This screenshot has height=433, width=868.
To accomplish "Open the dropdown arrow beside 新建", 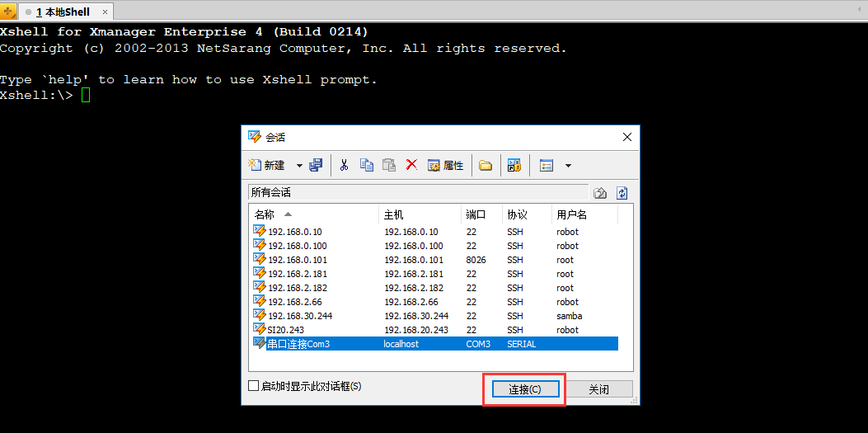I will pyautogui.click(x=299, y=165).
